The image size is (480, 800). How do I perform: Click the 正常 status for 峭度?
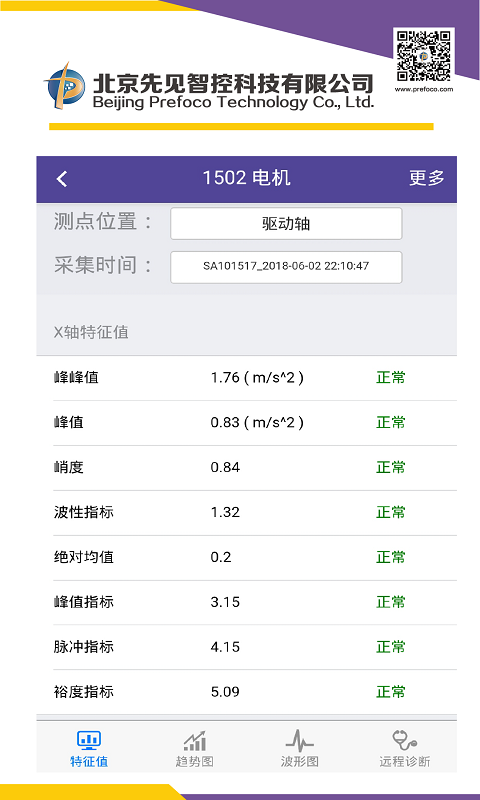(391, 467)
